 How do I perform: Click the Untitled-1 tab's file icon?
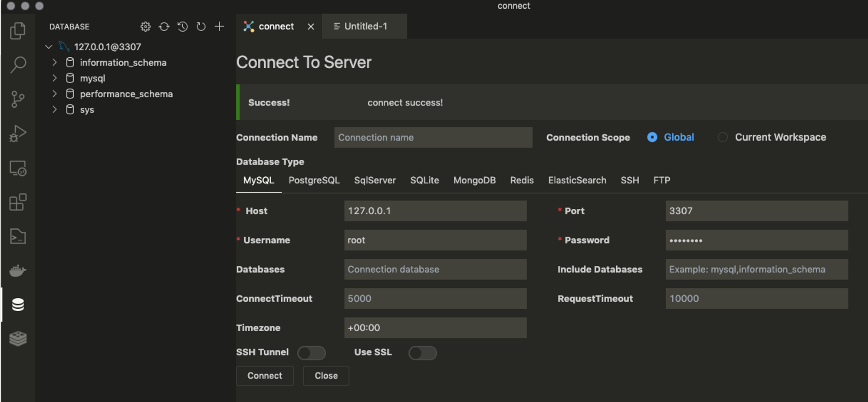pyautogui.click(x=337, y=26)
